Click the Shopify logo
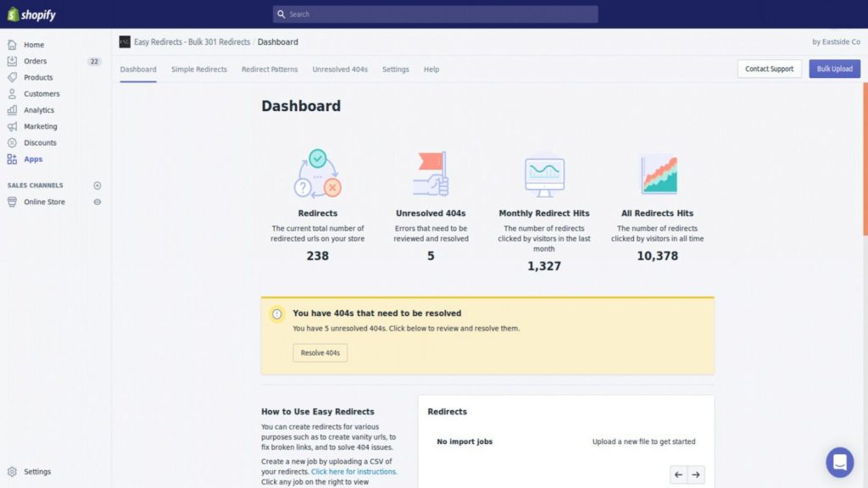The height and width of the screenshot is (488, 868). pos(31,14)
